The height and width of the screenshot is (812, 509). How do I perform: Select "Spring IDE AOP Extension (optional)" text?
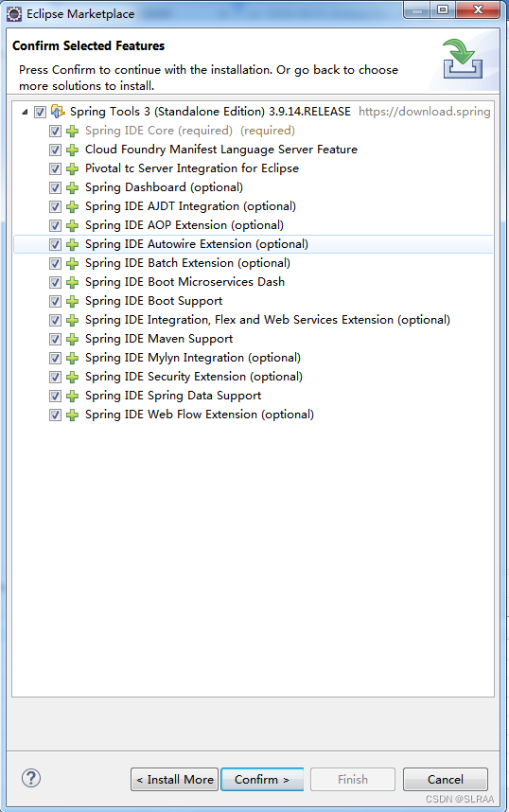pos(184,224)
